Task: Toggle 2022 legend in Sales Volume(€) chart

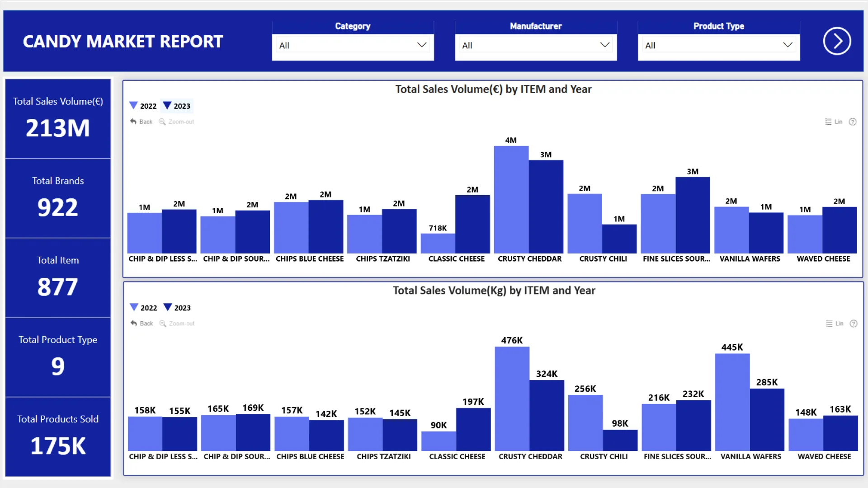Action: tap(143, 106)
